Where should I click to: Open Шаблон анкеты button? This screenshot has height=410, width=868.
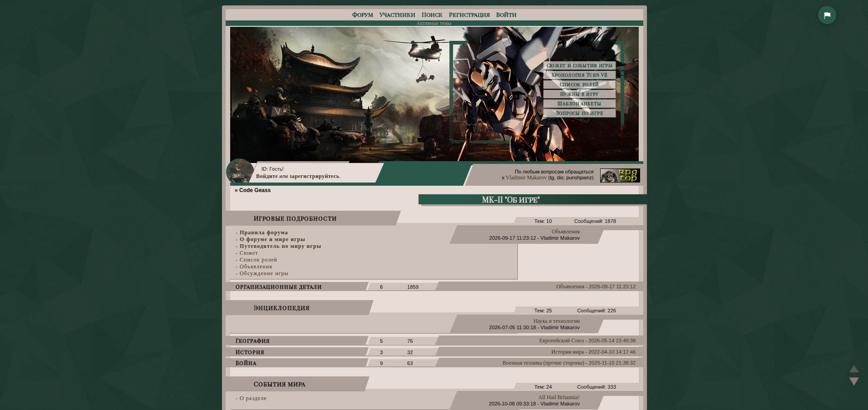(579, 104)
